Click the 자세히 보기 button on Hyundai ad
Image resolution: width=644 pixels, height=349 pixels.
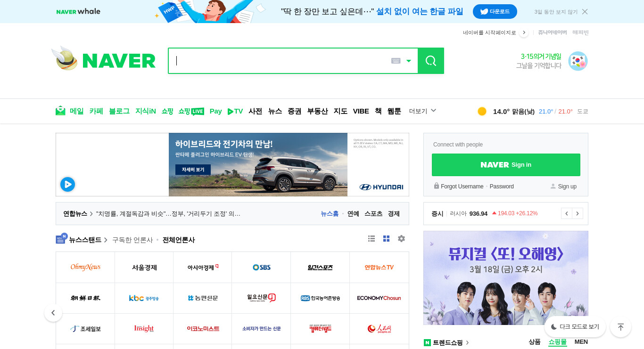(193, 170)
